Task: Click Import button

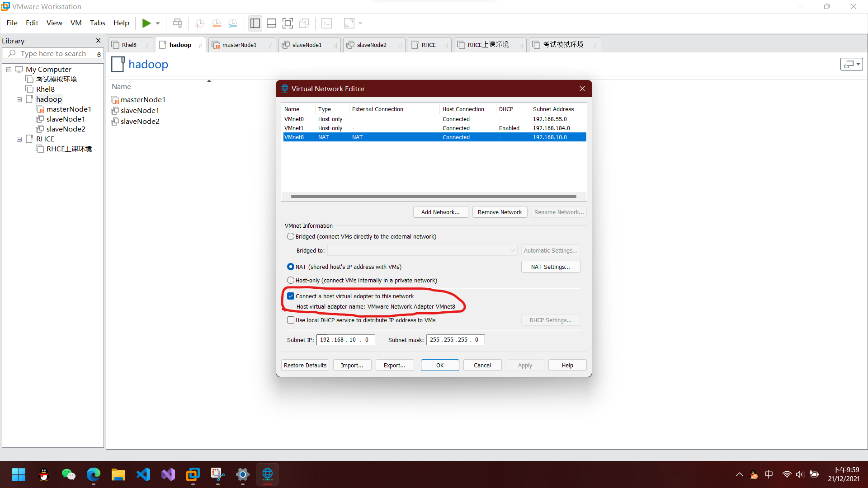Action: [352, 366]
